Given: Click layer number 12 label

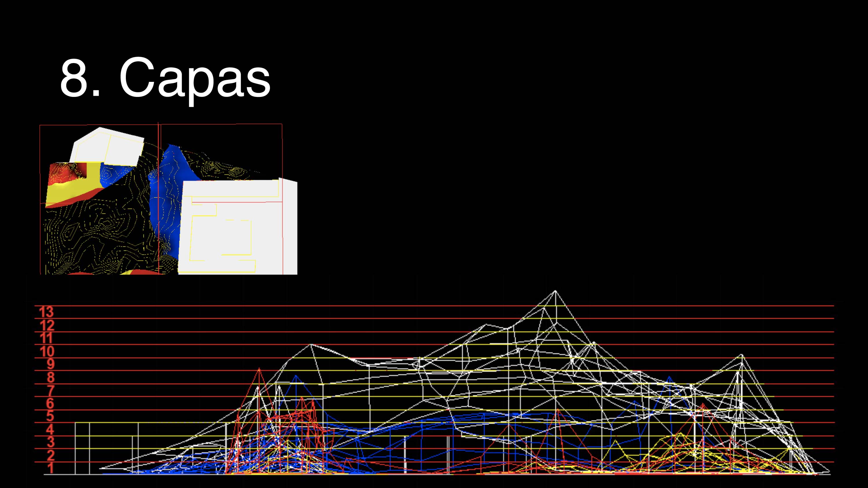Looking at the screenshot, I should coord(47,325).
